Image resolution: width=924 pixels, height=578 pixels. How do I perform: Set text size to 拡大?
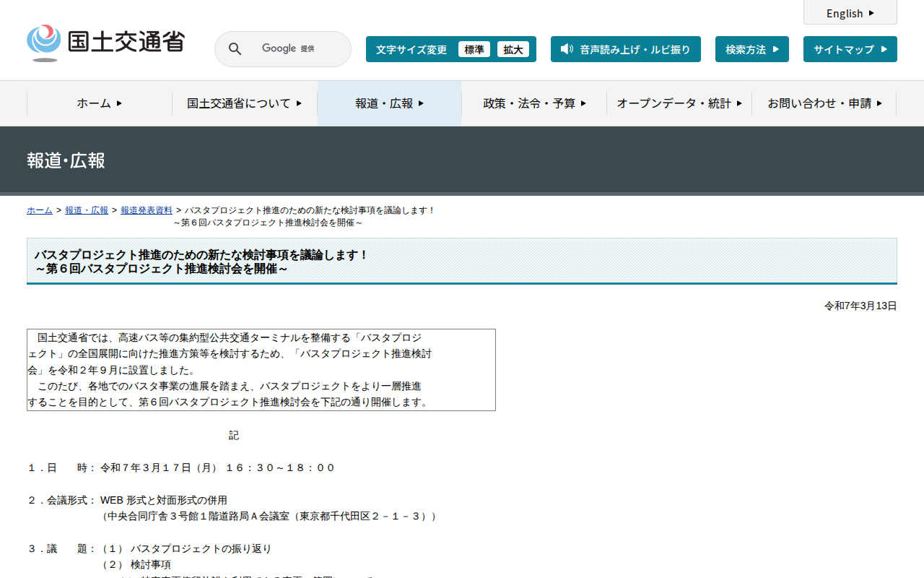pyautogui.click(x=513, y=49)
